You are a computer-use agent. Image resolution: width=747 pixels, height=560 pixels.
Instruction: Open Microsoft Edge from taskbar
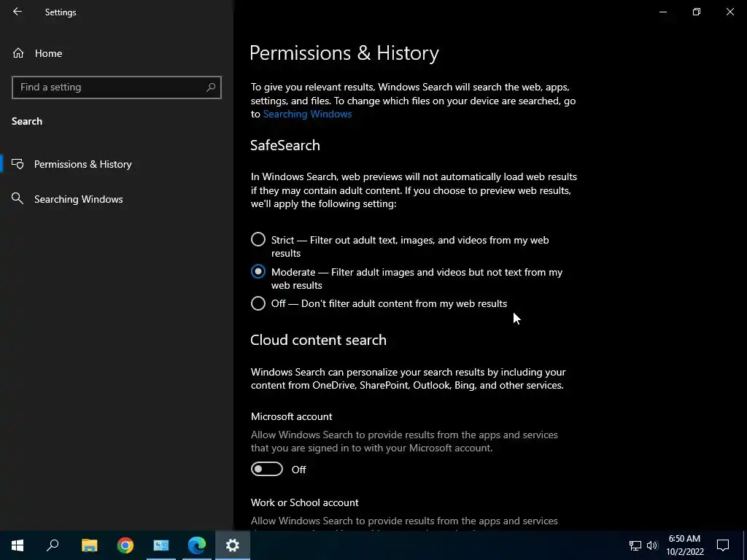click(197, 545)
